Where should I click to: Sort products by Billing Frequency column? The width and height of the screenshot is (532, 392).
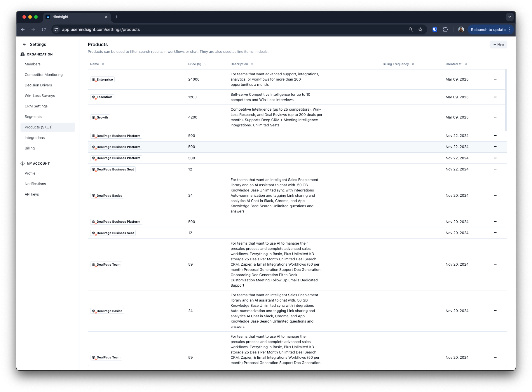point(398,64)
